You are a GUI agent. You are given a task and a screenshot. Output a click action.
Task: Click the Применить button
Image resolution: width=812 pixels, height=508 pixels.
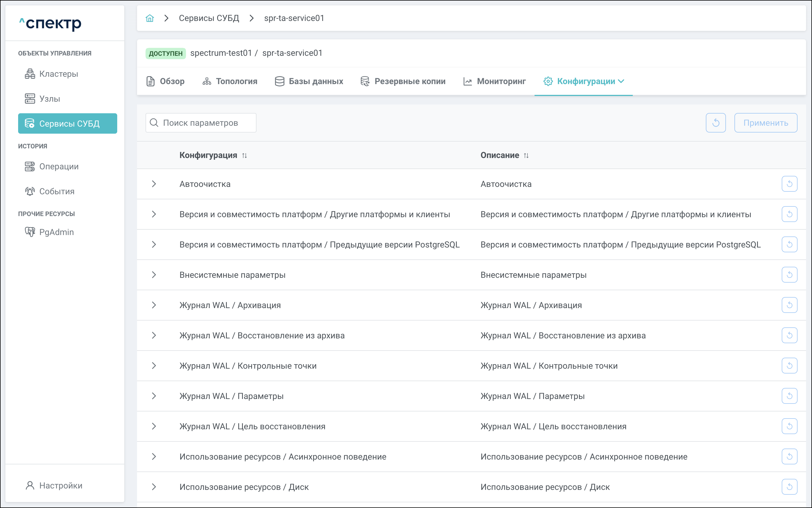pyautogui.click(x=765, y=123)
